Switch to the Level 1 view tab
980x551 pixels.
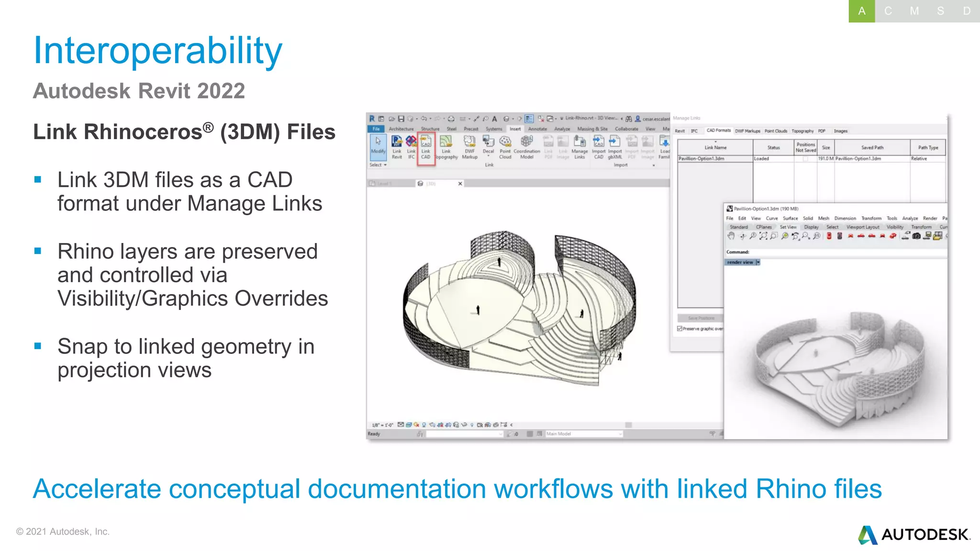coord(391,184)
